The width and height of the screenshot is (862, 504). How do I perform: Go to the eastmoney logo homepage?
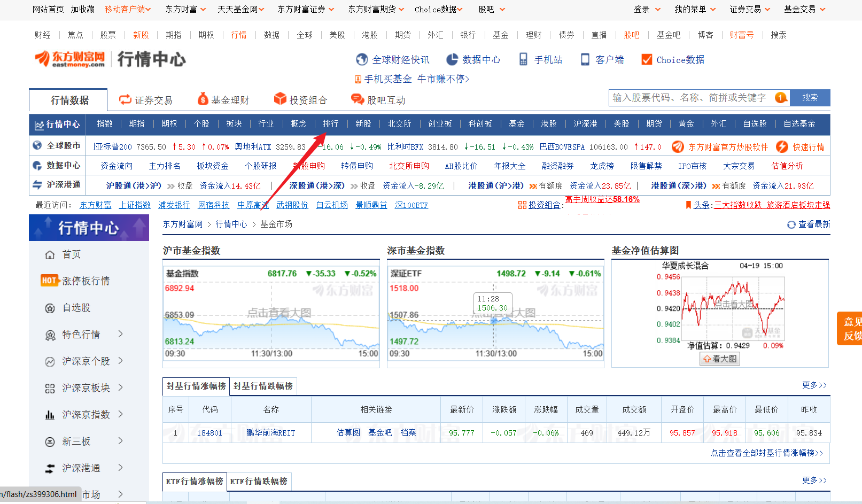click(x=69, y=59)
